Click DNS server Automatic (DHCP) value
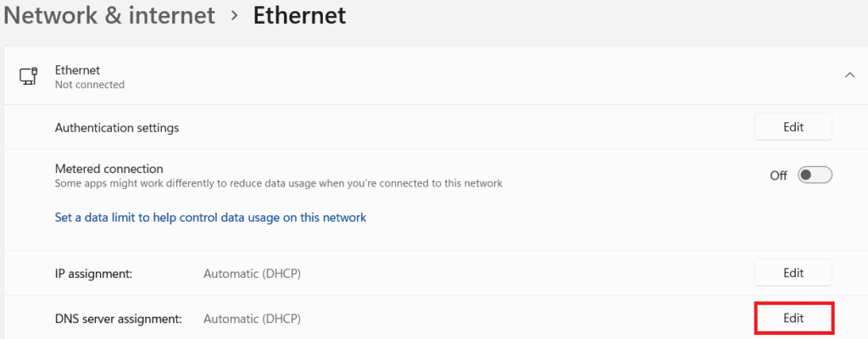Image resolution: width=868 pixels, height=339 pixels. coord(253,319)
